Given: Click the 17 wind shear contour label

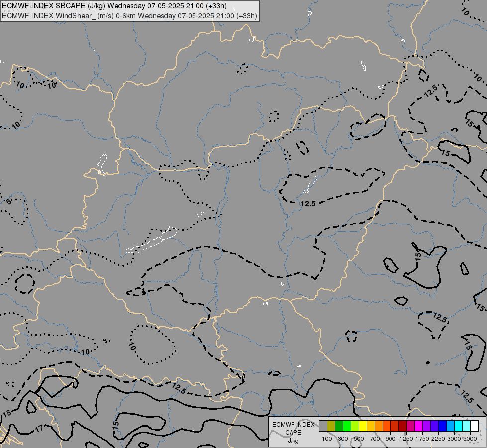Looking at the screenshot, I should pos(39,429).
